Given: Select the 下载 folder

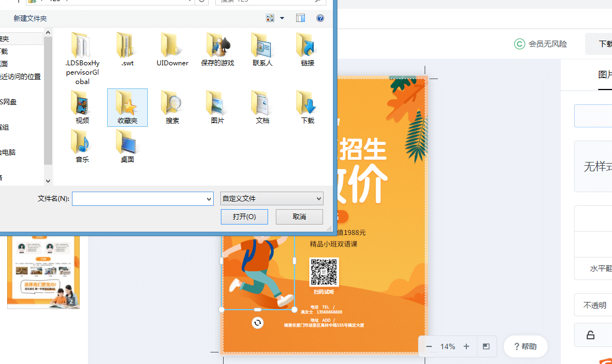Looking at the screenshot, I should pyautogui.click(x=308, y=107).
